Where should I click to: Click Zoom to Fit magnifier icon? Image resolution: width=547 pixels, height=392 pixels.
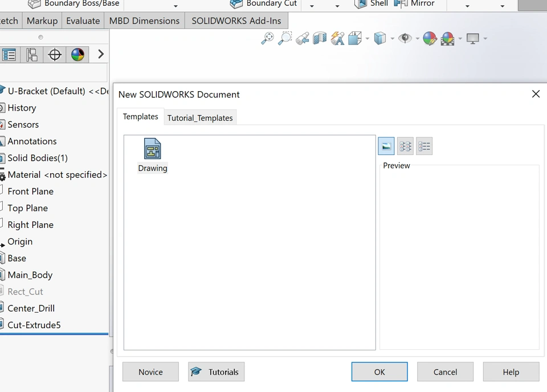click(268, 38)
